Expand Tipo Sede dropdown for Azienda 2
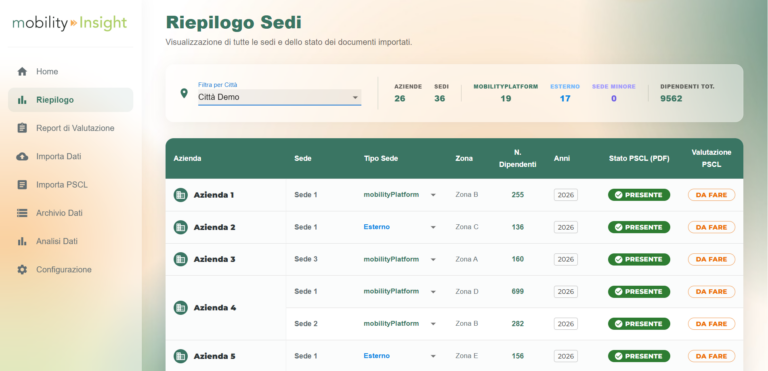 tap(433, 227)
